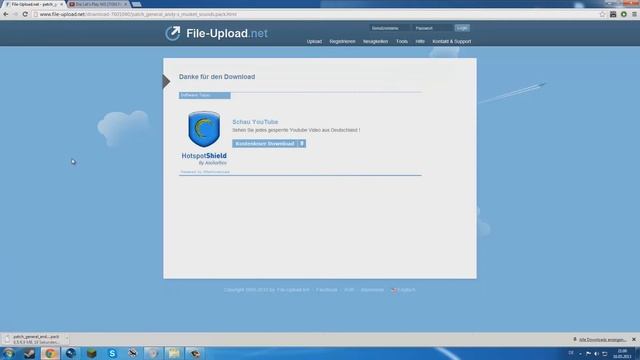
Task: Reload the page with the refresh icon
Action: 25,14
